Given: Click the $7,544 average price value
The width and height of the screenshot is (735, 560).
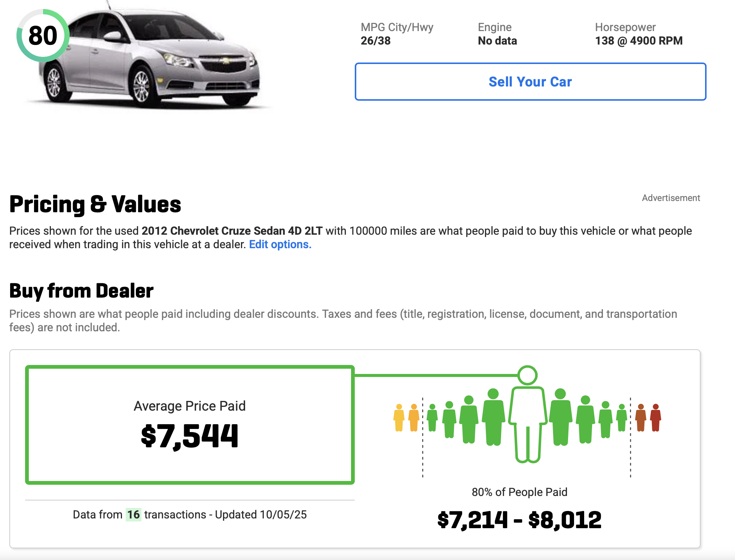Looking at the screenshot, I should point(190,436).
